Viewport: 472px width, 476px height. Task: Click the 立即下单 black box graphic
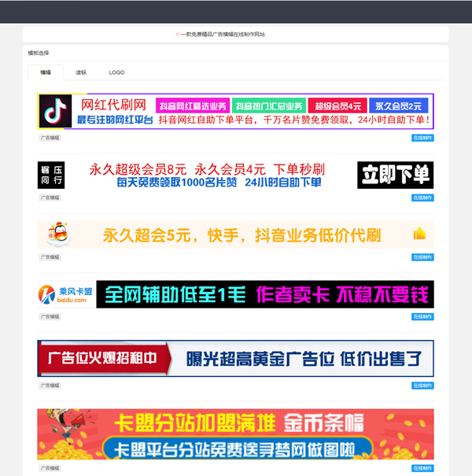[x=395, y=175]
